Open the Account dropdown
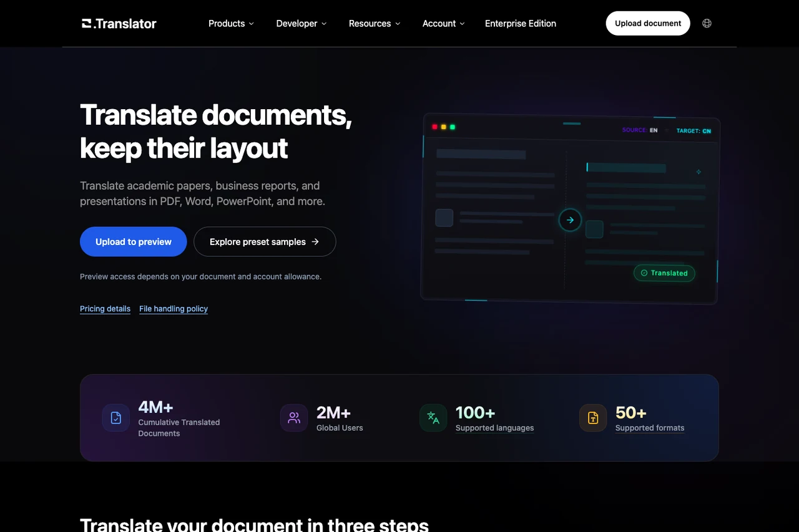 [x=444, y=24]
